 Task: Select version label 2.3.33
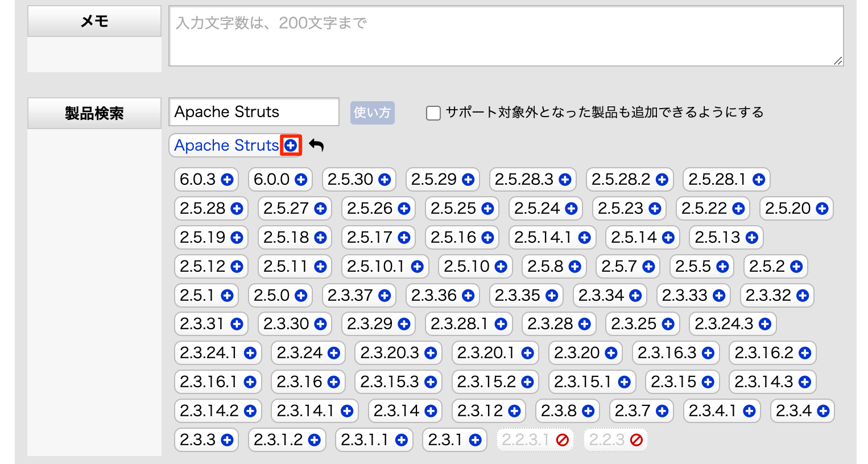pyautogui.click(x=685, y=296)
